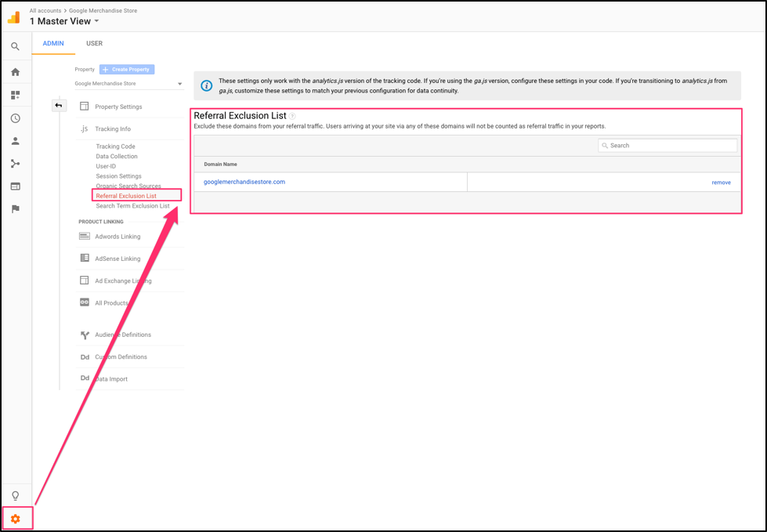Click Google Merchandise Store breadcrumb
Image resolution: width=767 pixels, height=532 pixels.
(103, 10)
